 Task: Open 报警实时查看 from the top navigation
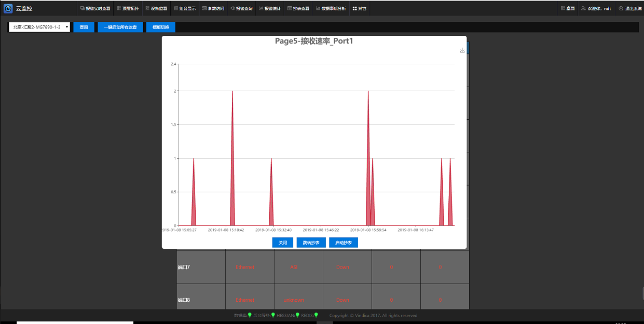tap(95, 8)
